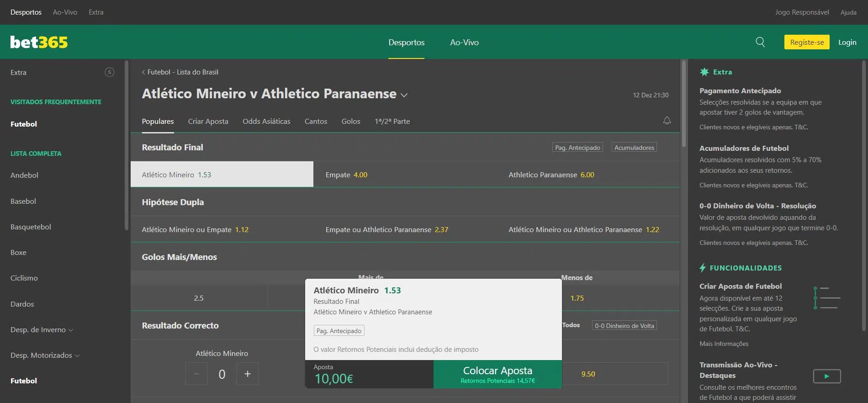
Task: Open Boxe in the sports list
Action: [x=18, y=252]
